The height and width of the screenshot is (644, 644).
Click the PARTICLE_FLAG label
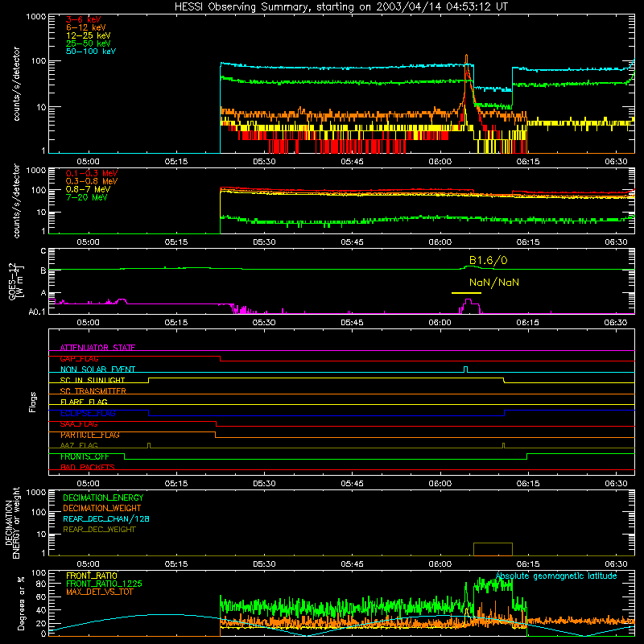90,435
